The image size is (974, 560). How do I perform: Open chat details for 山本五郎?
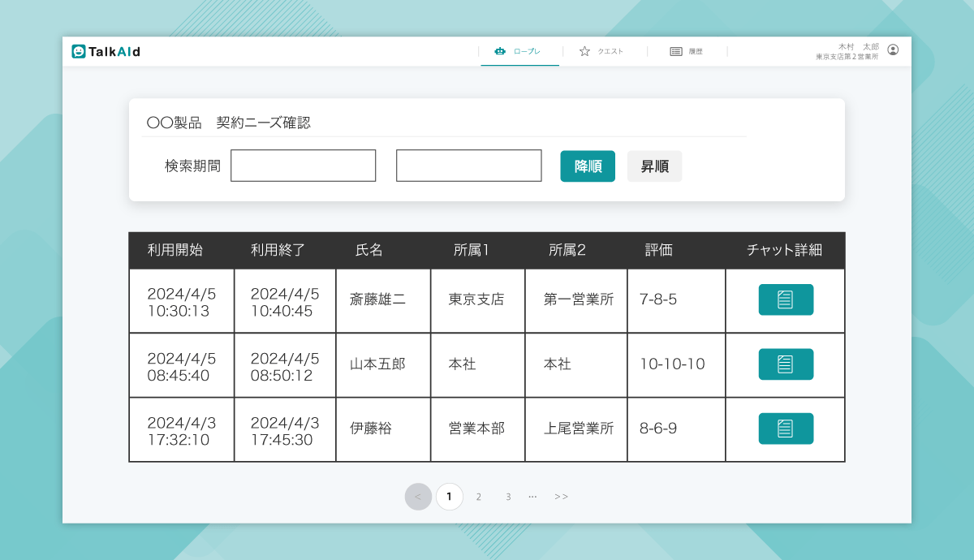click(x=785, y=364)
